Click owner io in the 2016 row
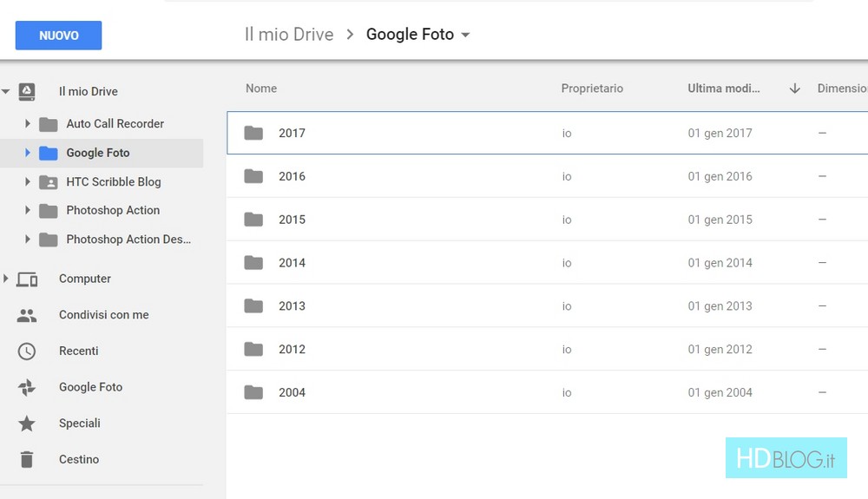The width and height of the screenshot is (868, 499). click(566, 176)
